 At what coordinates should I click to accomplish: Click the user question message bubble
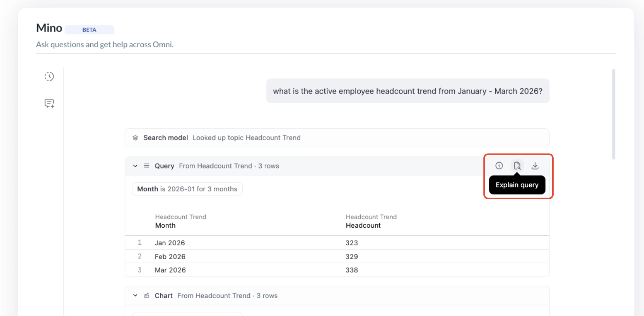point(408,91)
